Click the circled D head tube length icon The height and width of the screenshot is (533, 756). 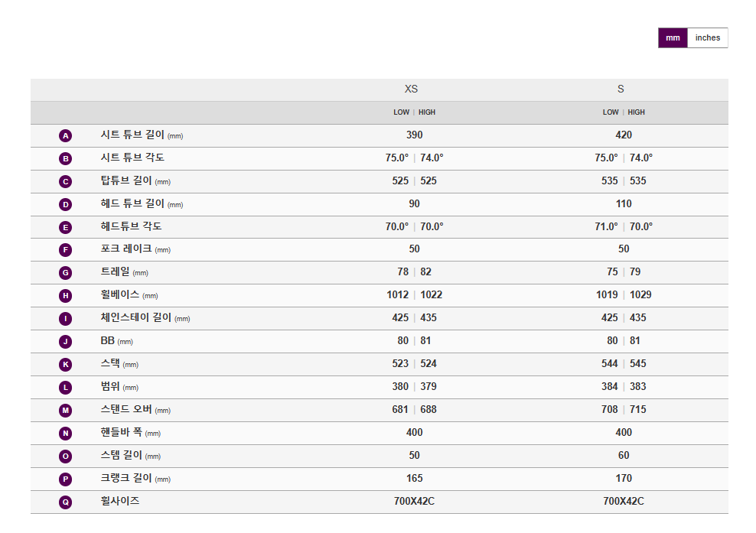66,204
